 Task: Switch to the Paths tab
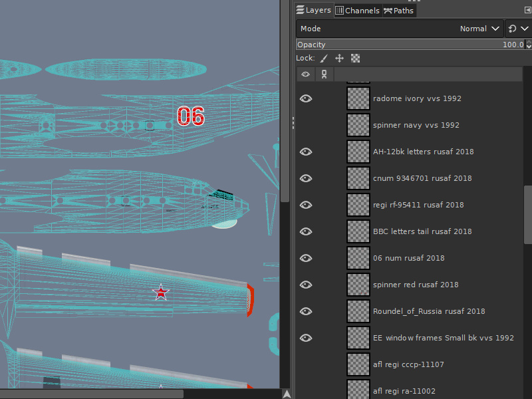point(398,10)
